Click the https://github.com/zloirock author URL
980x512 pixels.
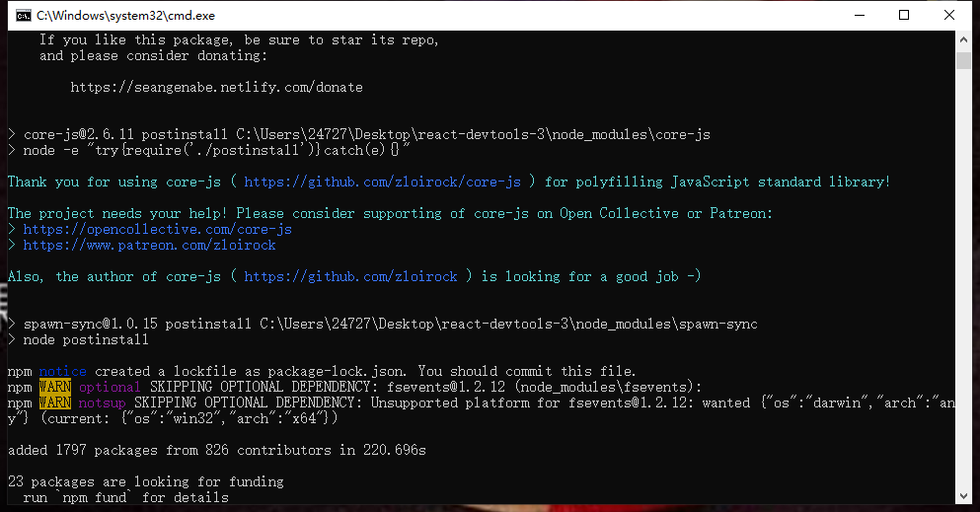[350, 276]
